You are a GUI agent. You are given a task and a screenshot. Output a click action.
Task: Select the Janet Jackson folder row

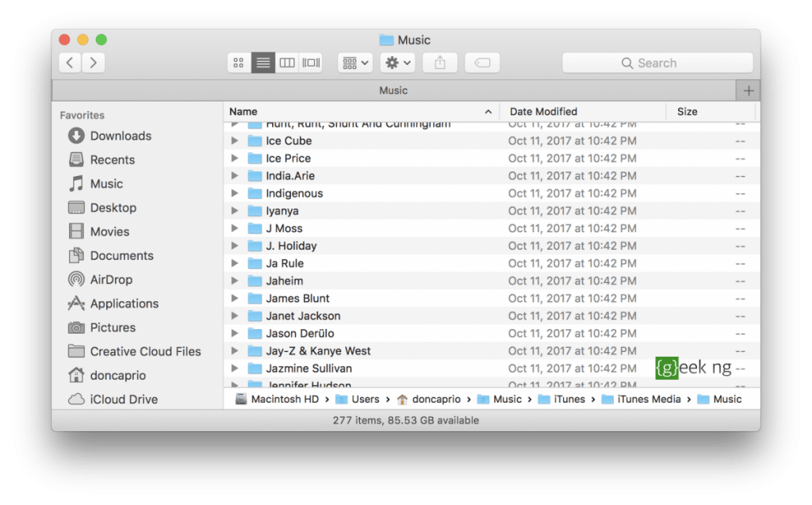pyautogui.click(x=492, y=316)
